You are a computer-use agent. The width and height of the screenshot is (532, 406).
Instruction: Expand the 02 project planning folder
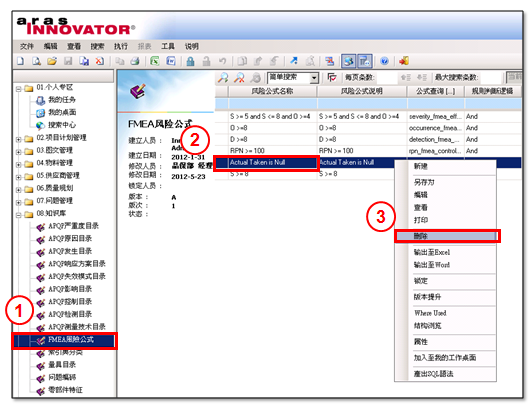[19, 139]
